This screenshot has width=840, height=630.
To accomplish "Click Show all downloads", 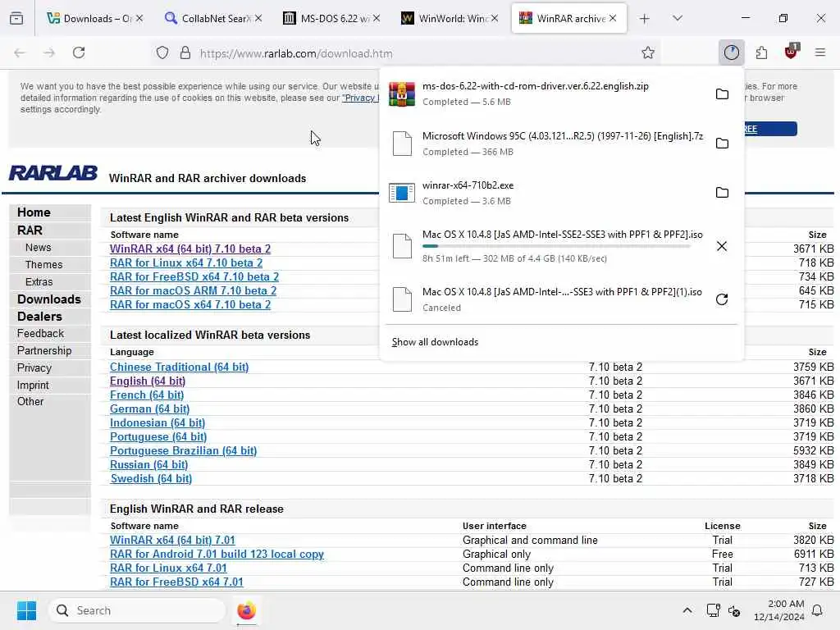I will pos(435,342).
